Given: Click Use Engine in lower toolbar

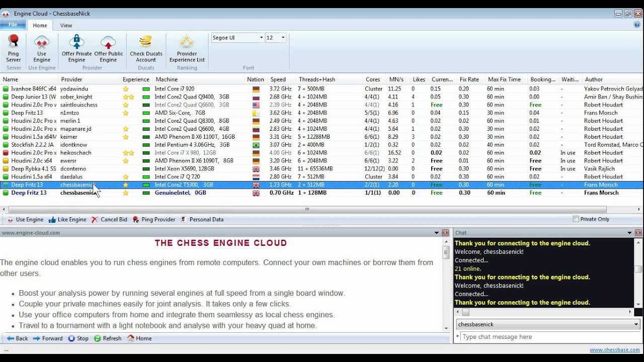Looking at the screenshot, I should click(x=25, y=220).
